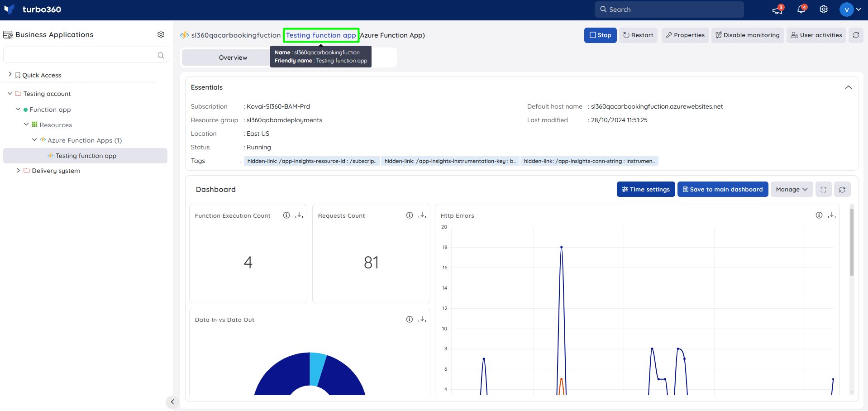Click the app-insights-conn-string tag
868x411 pixels.
(x=589, y=161)
